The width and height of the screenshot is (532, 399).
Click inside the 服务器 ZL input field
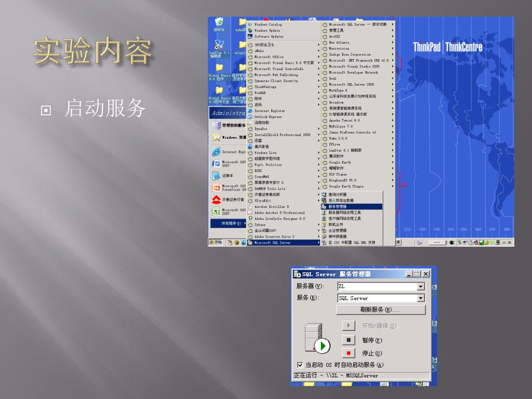(377, 287)
